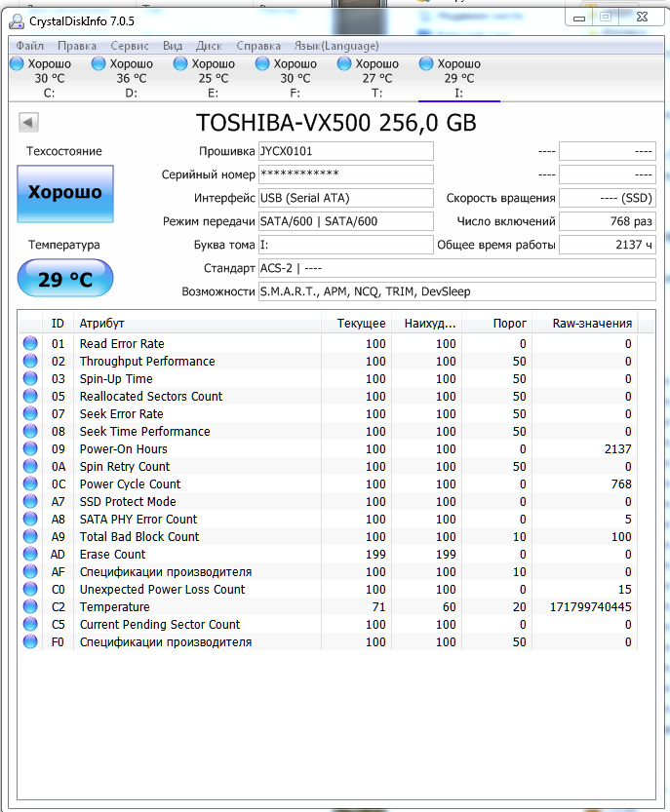Click the Буква тома field I:
This screenshot has height=812, width=670.
[345, 245]
